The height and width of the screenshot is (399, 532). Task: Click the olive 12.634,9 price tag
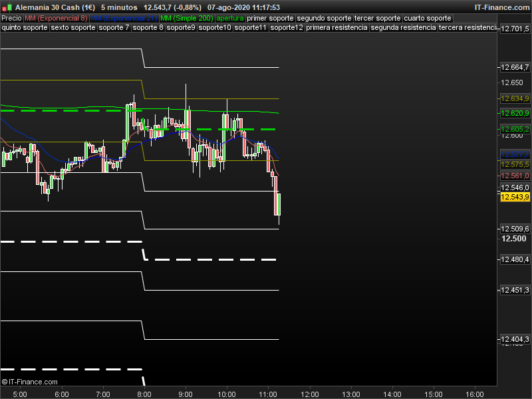515,98
